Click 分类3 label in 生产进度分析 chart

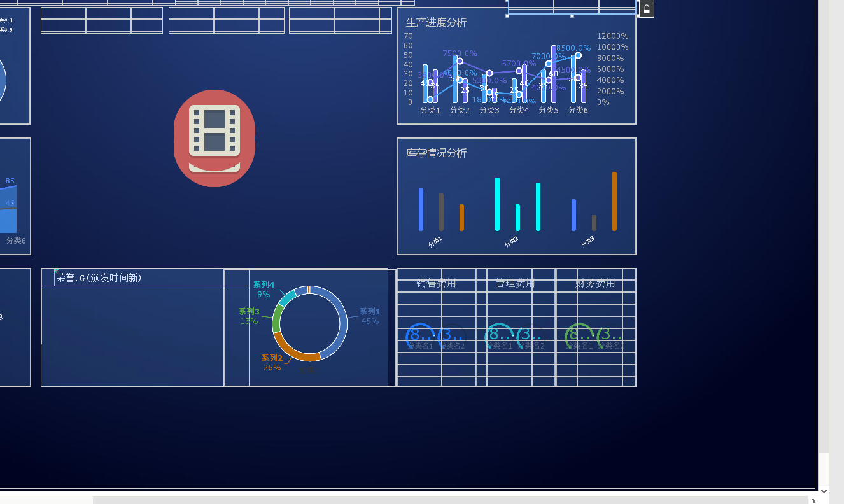[x=489, y=110]
